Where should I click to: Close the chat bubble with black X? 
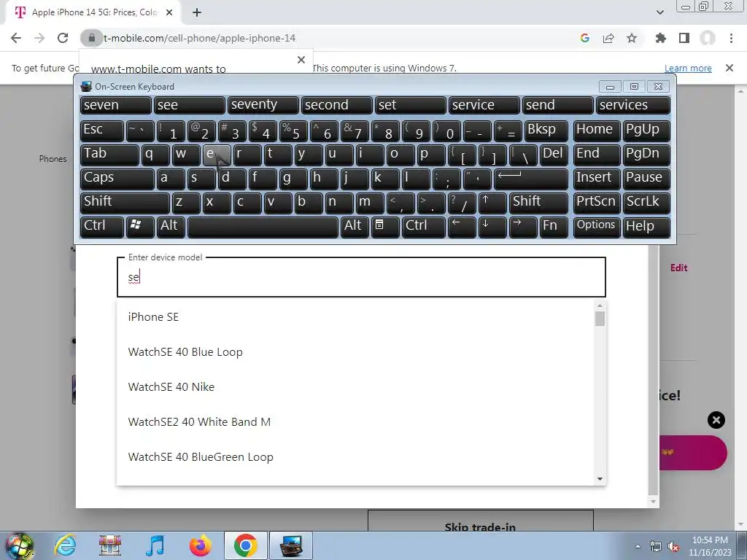click(716, 420)
